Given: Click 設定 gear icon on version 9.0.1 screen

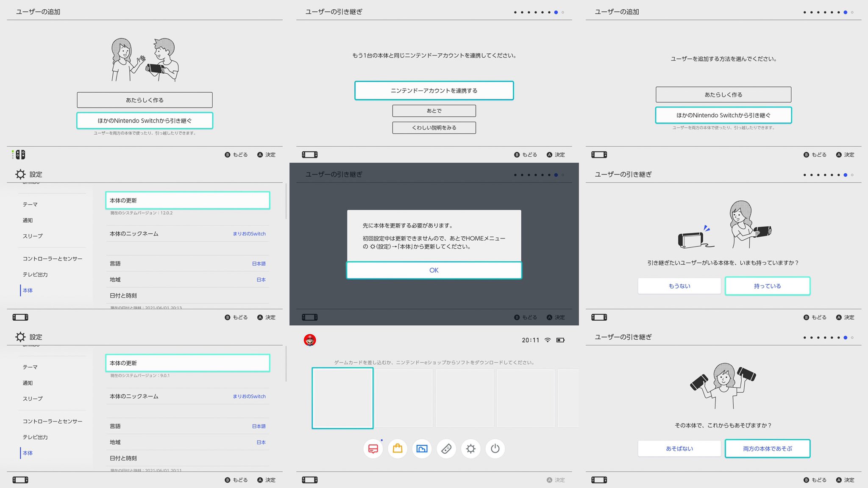Looking at the screenshot, I should tap(20, 337).
